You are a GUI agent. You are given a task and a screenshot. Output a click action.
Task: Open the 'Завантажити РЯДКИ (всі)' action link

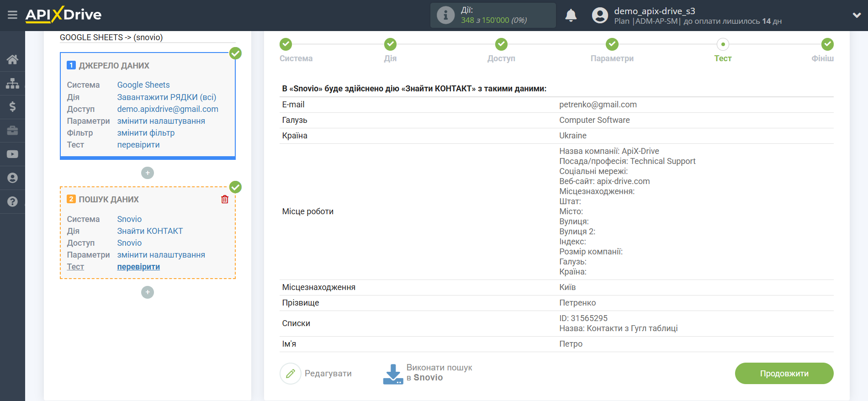(x=167, y=97)
